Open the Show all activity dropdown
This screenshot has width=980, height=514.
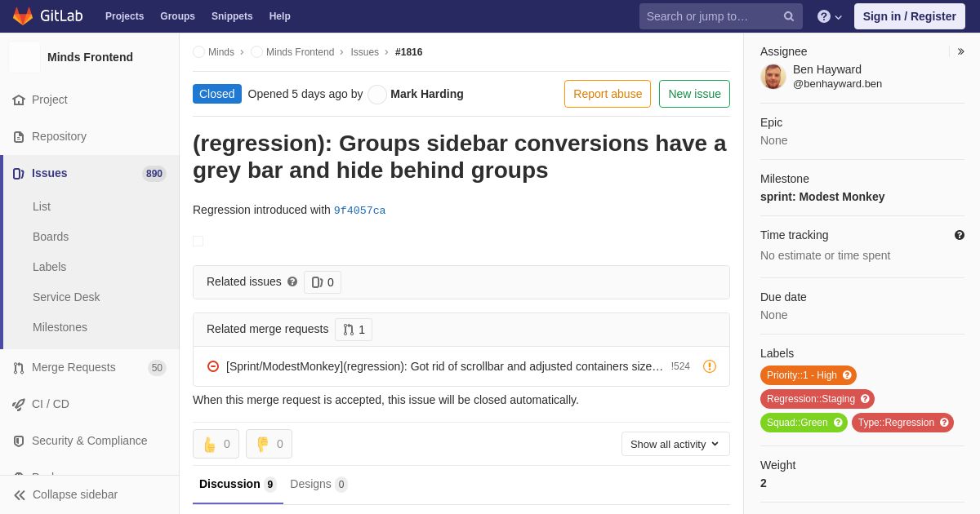point(675,444)
